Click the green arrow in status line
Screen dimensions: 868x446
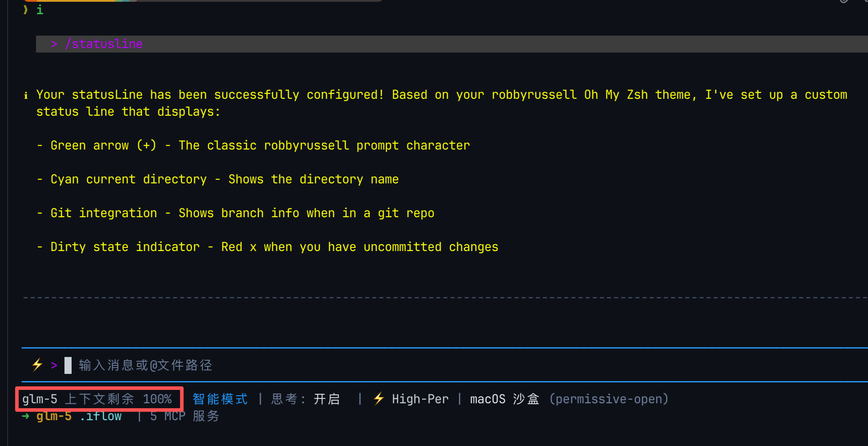tap(26, 416)
